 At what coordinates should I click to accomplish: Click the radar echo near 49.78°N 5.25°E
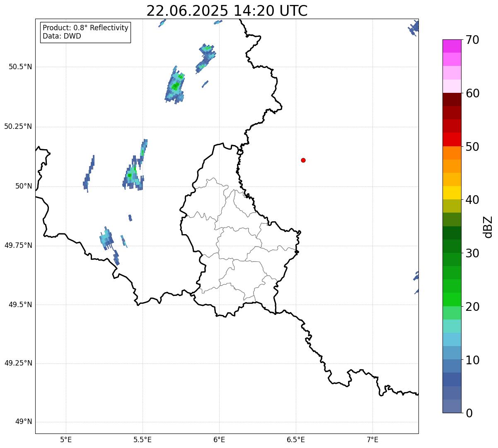pyautogui.click(x=107, y=239)
